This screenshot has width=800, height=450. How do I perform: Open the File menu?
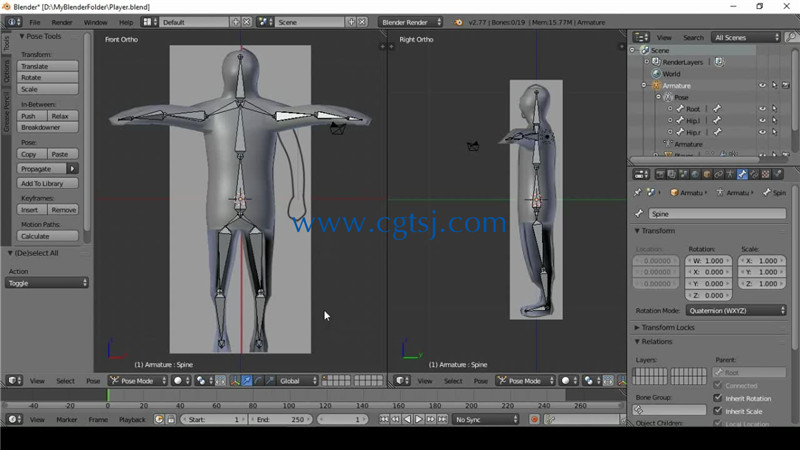coord(35,22)
